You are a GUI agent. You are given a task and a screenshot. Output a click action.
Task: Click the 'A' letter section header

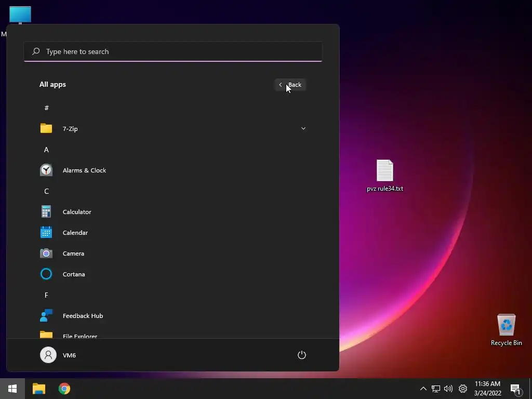coord(46,150)
